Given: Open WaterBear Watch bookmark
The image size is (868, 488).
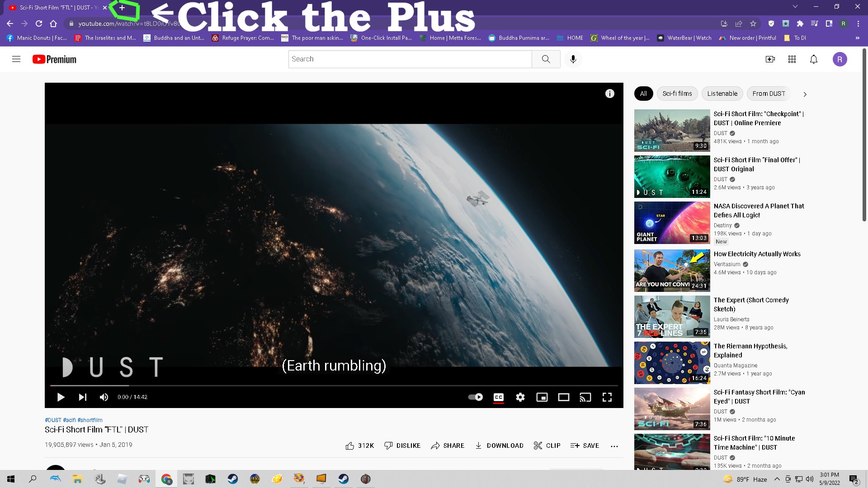Looking at the screenshot, I should coord(684,38).
